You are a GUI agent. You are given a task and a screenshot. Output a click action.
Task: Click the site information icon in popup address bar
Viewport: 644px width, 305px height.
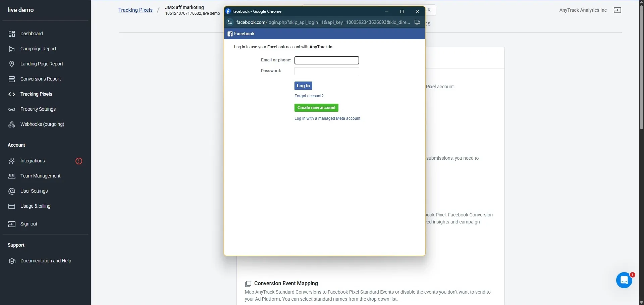pos(230,22)
